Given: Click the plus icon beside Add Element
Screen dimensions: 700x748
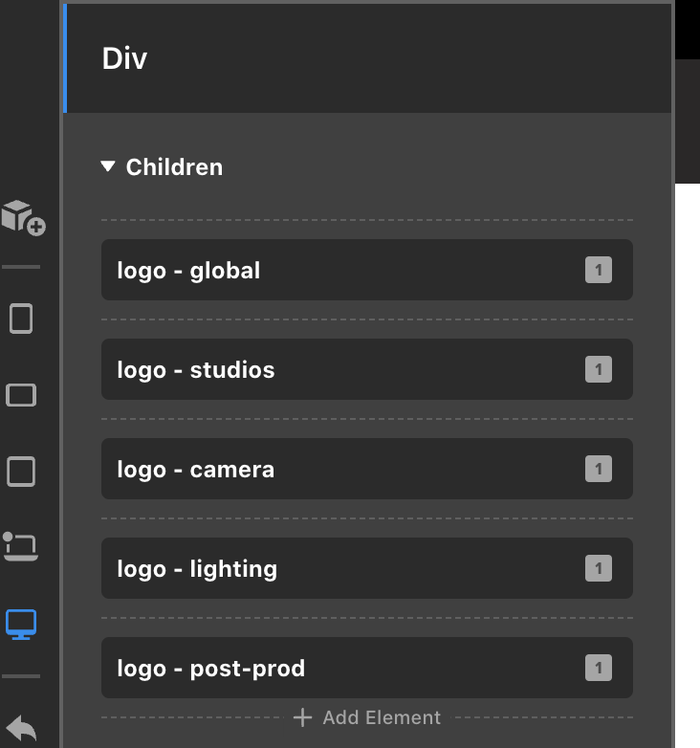Looking at the screenshot, I should point(302,717).
